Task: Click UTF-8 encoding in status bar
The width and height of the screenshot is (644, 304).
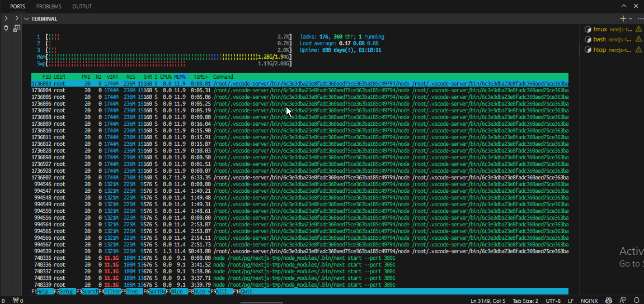Action: [x=553, y=300]
